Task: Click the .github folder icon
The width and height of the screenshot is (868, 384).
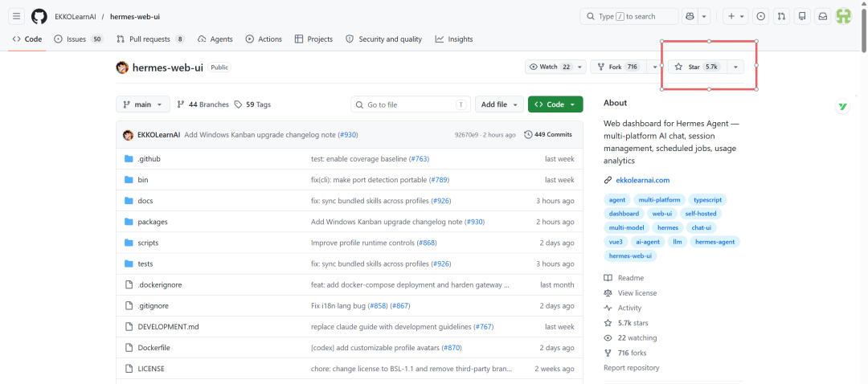Action: [x=129, y=159]
